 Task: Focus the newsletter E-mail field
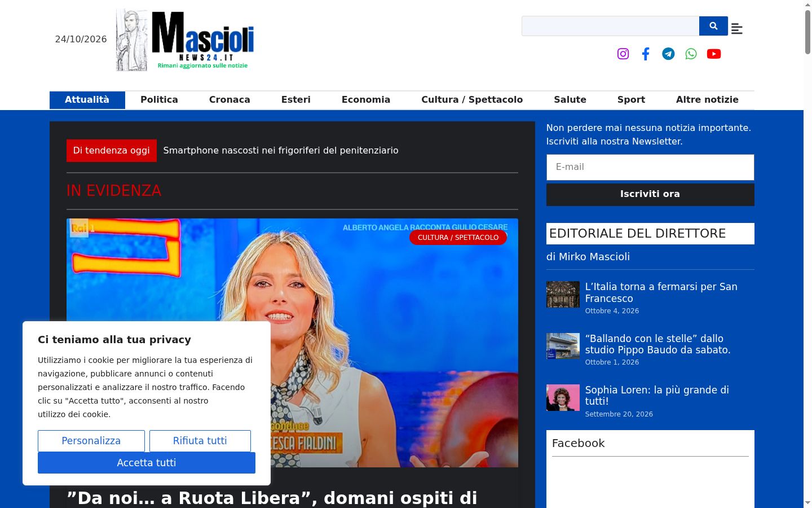point(650,167)
